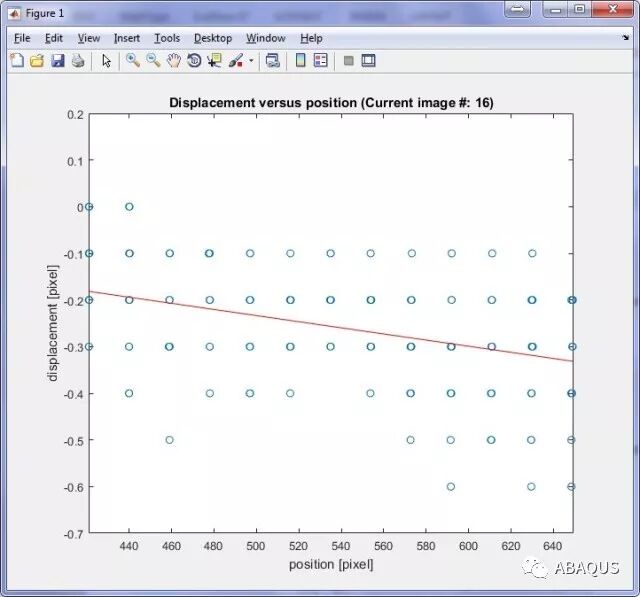Click the New Figure toolbar icon
Image resolution: width=640 pixels, height=597 pixels.
[x=17, y=61]
